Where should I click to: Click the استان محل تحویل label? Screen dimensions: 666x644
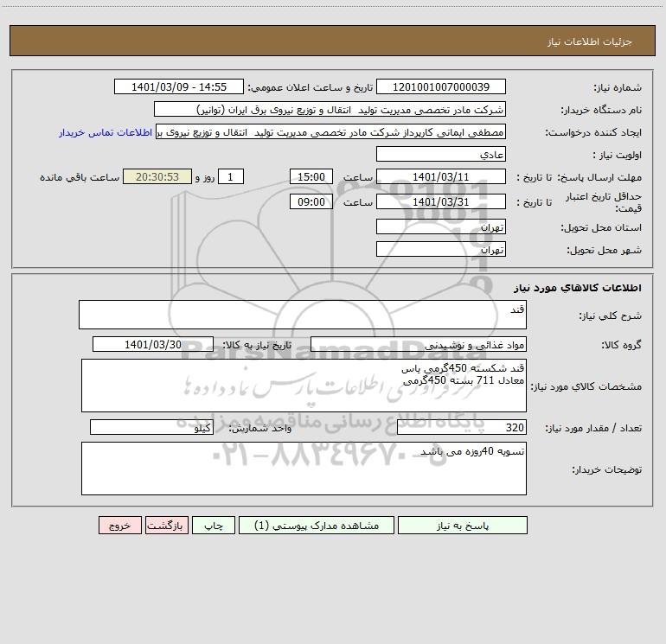pyautogui.click(x=601, y=227)
